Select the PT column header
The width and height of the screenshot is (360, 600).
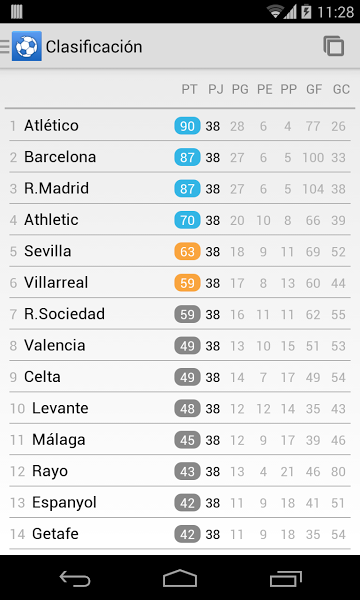click(x=189, y=90)
